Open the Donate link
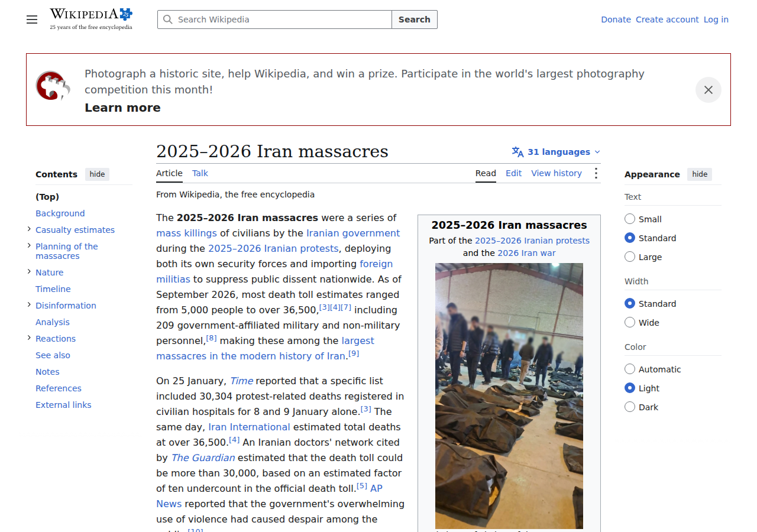 [616, 20]
